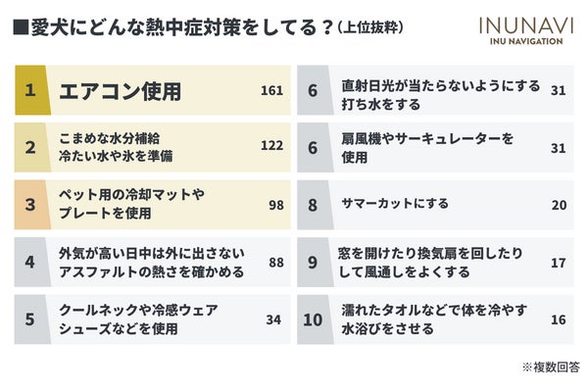Click the rank 8 number badge
This screenshot has height=392, width=588.
[314, 204]
